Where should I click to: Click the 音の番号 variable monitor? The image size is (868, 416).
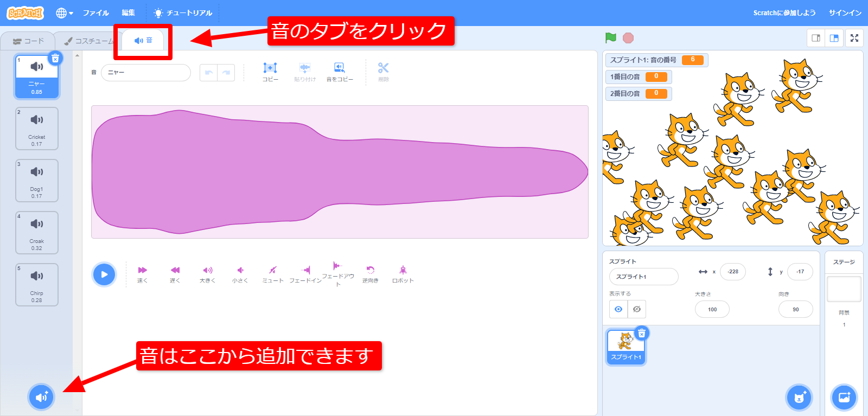(656, 60)
